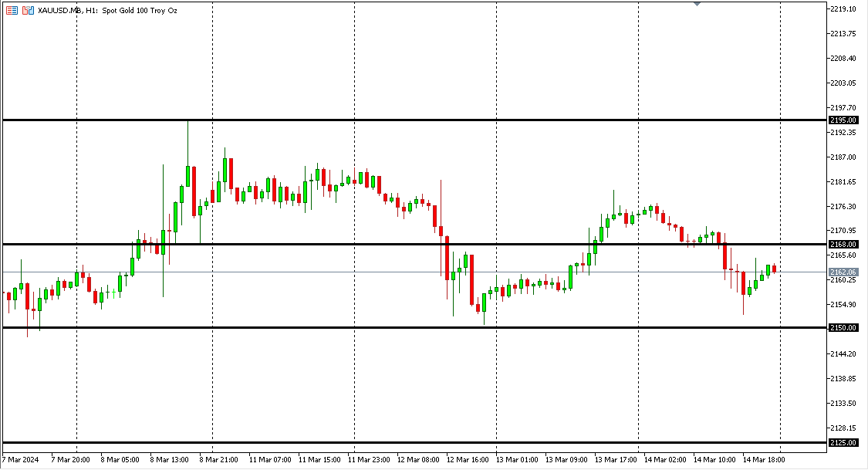868x470 pixels.
Task: Click the 12 Mar 08:00 time label
Action: 418,459
